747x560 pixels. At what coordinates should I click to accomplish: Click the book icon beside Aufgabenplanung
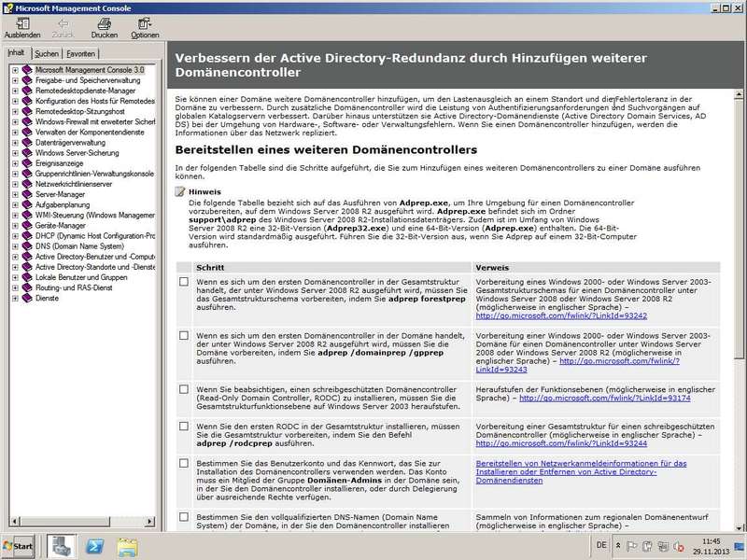pyautogui.click(x=27, y=204)
